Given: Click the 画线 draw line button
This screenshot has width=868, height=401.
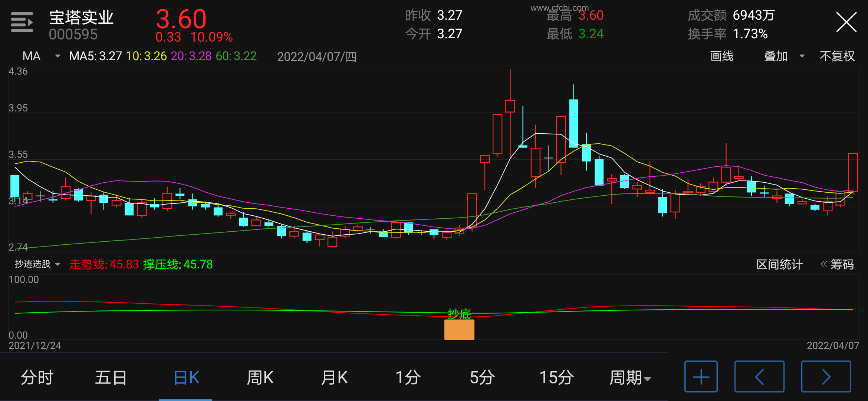Looking at the screenshot, I should click(721, 56).
